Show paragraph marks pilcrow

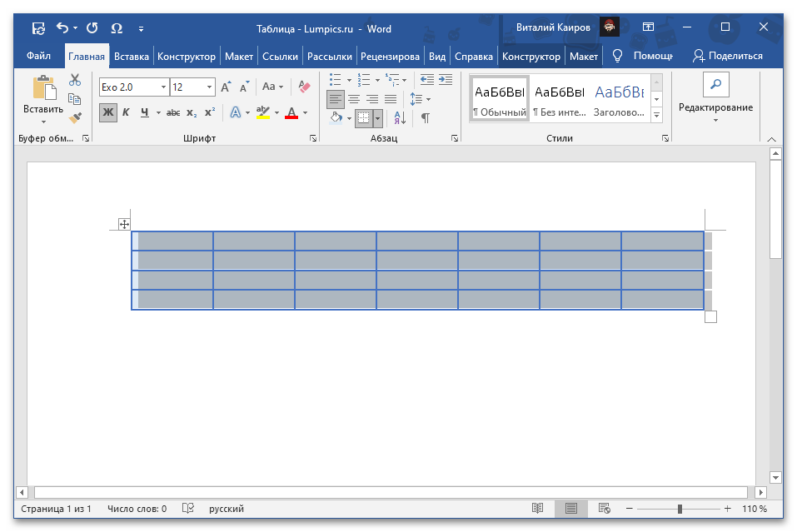coord(426,118)
